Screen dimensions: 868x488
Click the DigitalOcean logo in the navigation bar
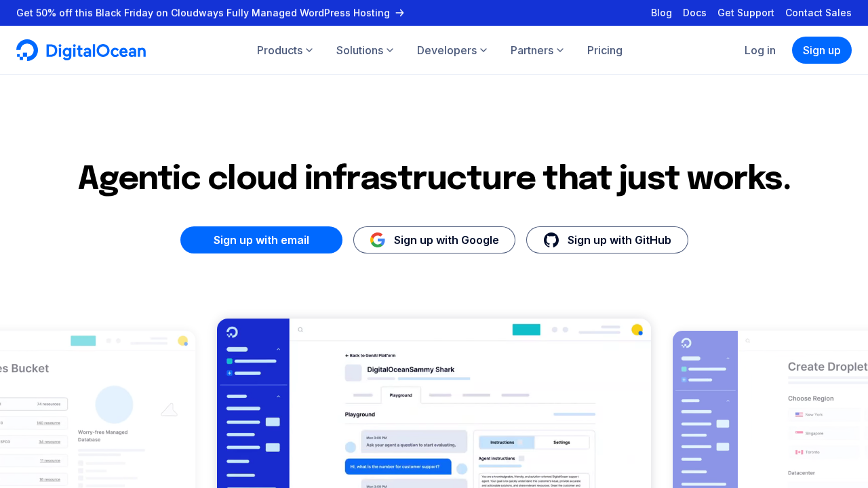[x=81, y=49]
